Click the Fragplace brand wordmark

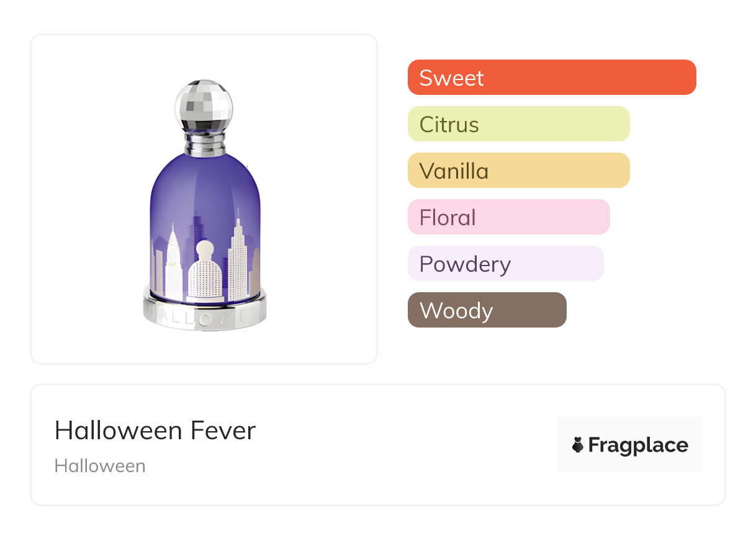coord(637,445)
